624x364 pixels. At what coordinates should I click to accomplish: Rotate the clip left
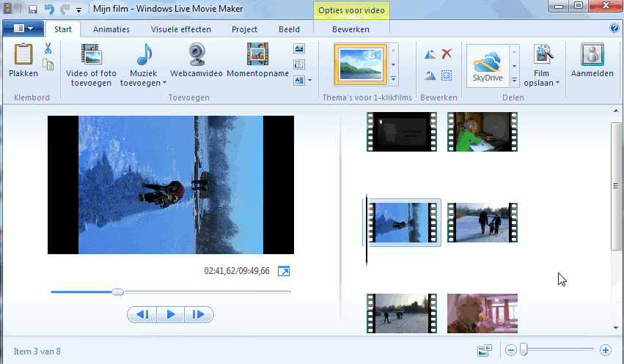[430, 54]
